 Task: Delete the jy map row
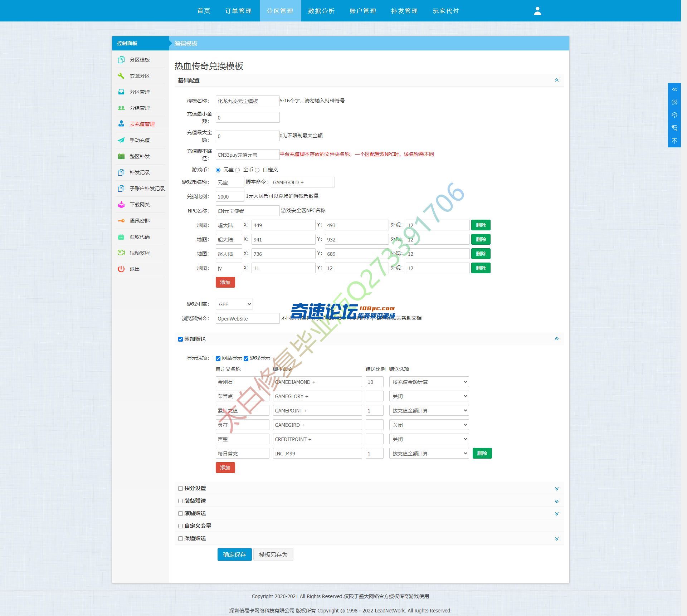(x=481, y=268)
